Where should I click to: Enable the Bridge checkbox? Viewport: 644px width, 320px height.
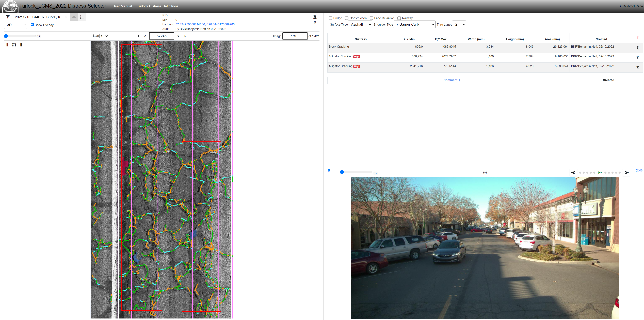click(x=330, y=18)
